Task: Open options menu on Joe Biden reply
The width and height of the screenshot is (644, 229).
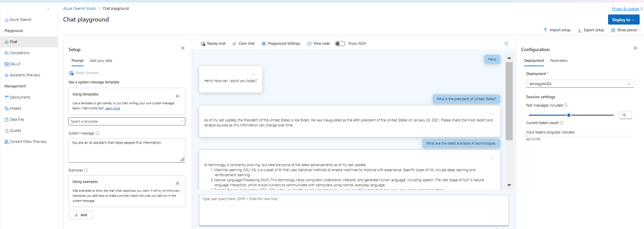Action: pos(491,114)
